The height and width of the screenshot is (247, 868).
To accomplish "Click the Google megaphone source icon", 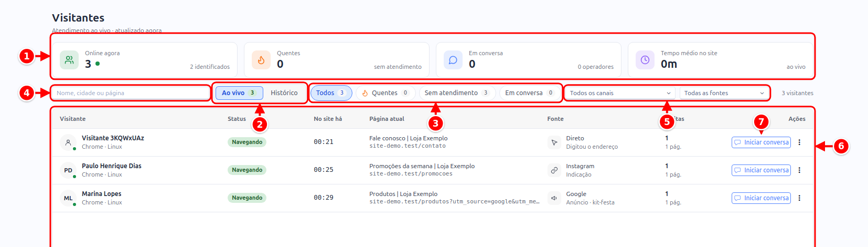I will click(554, 198).
